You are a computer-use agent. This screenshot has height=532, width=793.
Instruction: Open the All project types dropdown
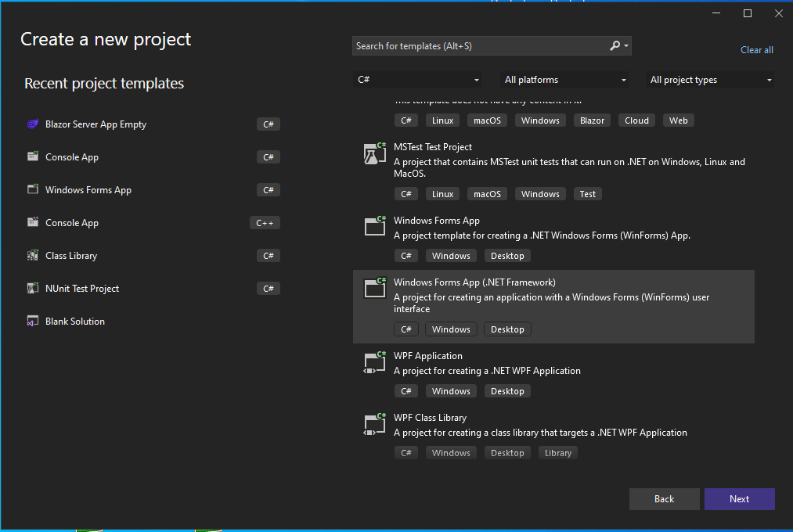tap(711, 80)
